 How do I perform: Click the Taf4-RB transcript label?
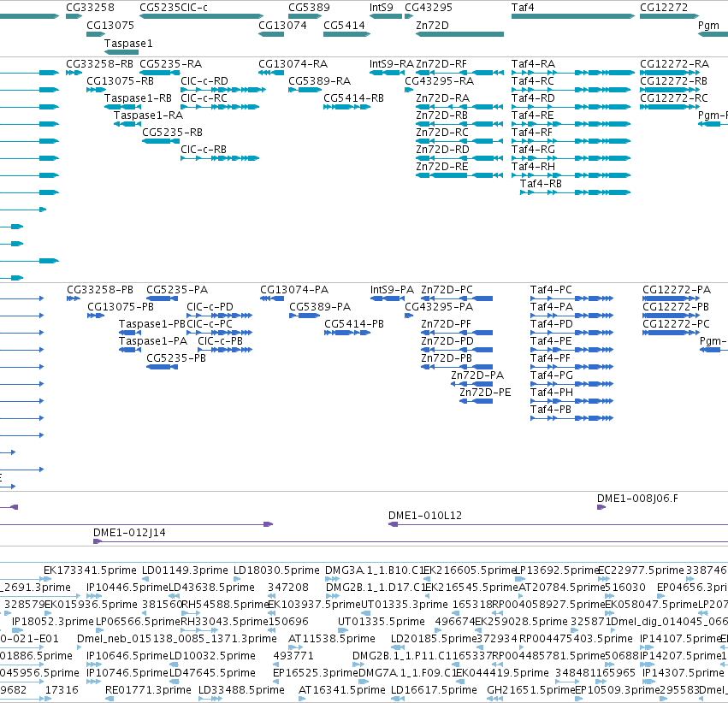pos(541,184)
